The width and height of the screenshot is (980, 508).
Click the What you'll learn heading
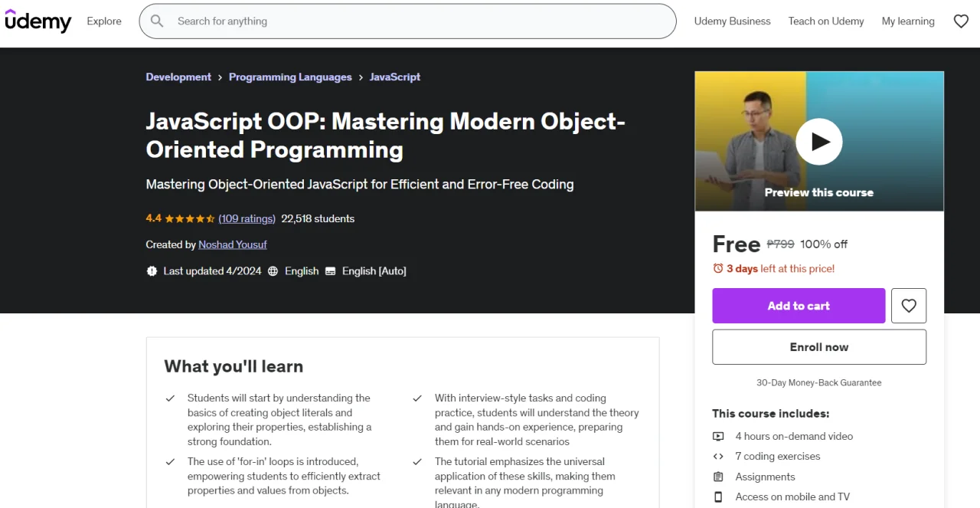234,366
